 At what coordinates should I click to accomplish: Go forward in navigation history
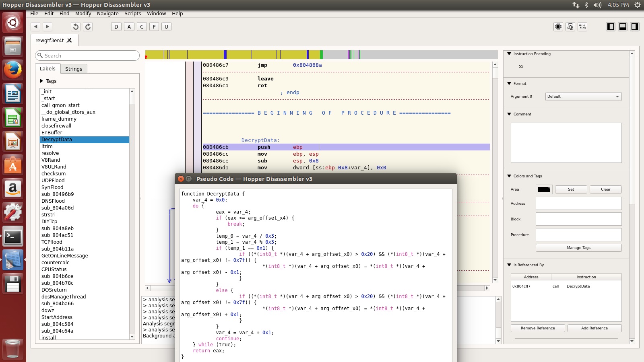click(x=47, y=27)
